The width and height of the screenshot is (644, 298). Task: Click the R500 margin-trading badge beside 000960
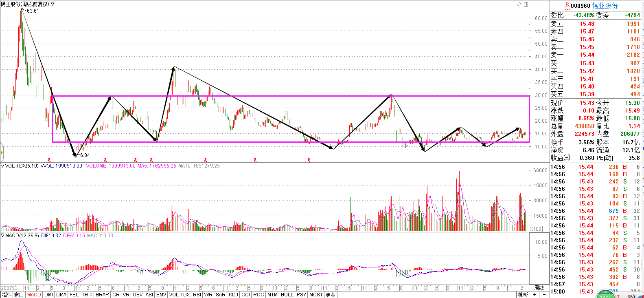pyautogui.click(x=567, y=6)
